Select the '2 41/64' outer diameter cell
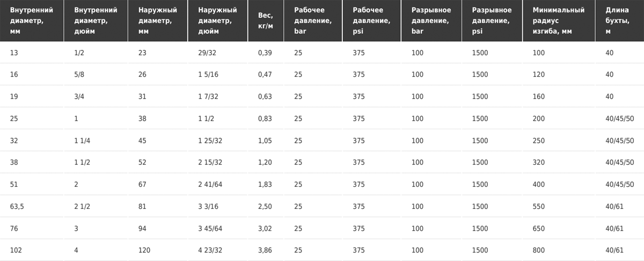 pos(210,184)
